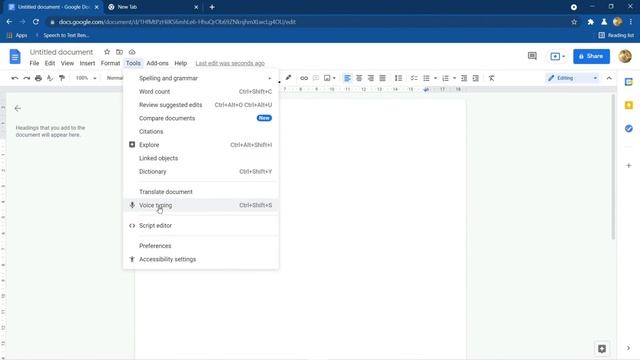
Task: Click the Explore button at bottom right
Action: (x=602, y=349)
